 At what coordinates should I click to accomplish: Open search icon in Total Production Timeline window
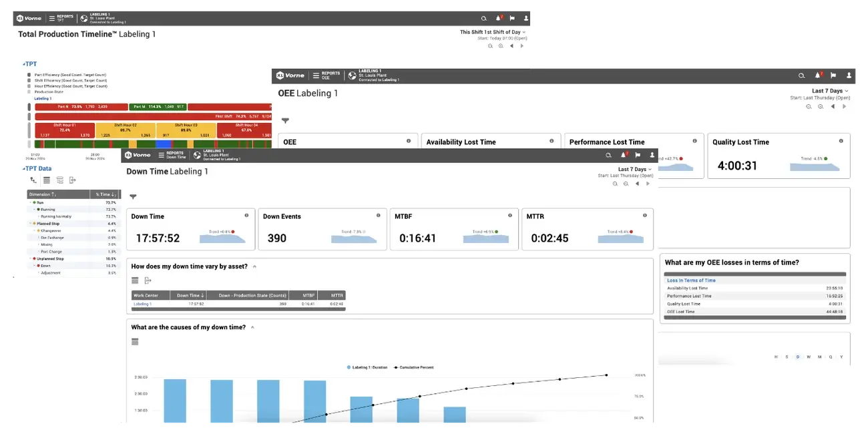(484, 19)
